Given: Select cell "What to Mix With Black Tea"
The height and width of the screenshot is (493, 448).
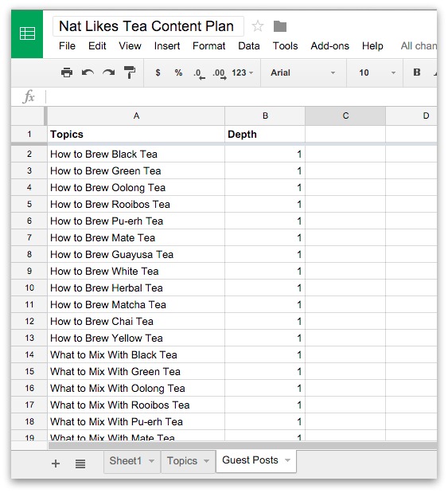Looking at the screenshot, I should pos(136,354).
